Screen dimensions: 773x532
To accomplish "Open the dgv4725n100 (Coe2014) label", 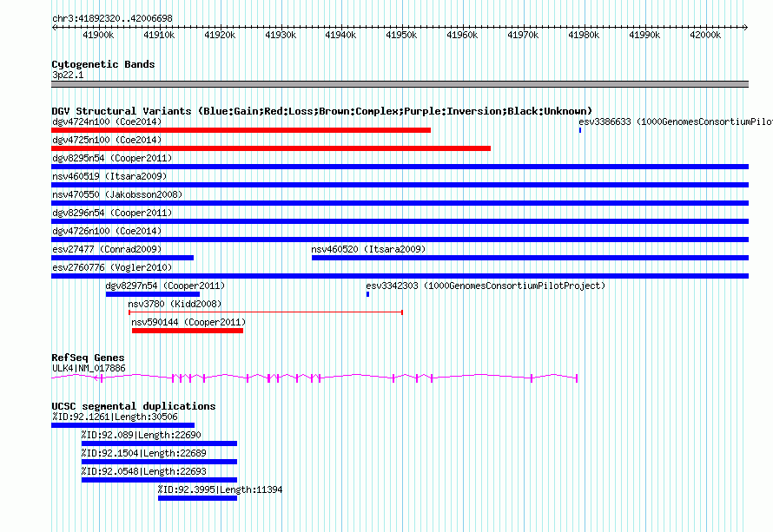I will 107,140.
